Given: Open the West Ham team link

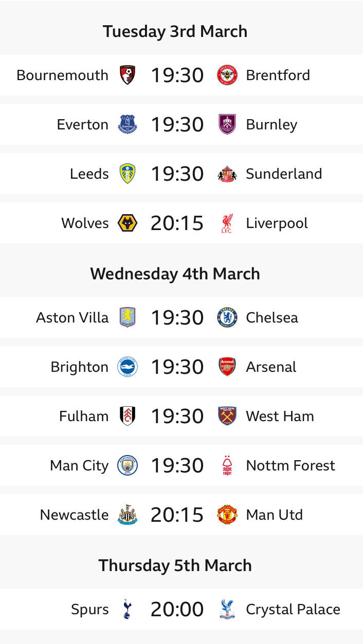Looking at the screenshot, I should 280,416.
